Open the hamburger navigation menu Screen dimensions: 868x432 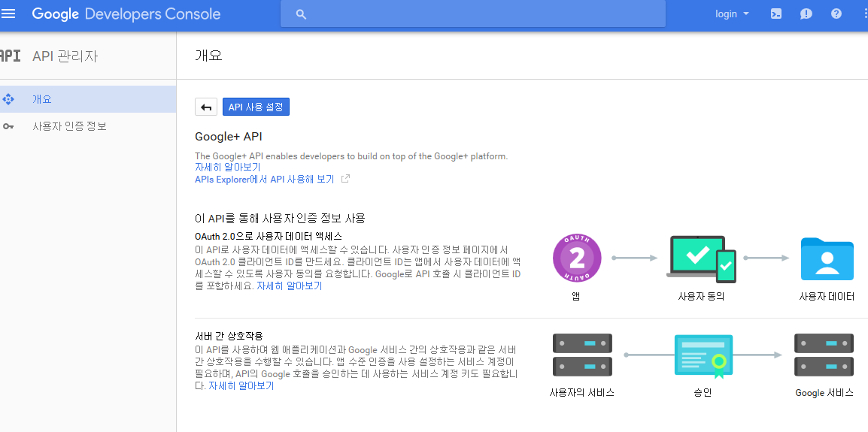(x=9, y=14)
